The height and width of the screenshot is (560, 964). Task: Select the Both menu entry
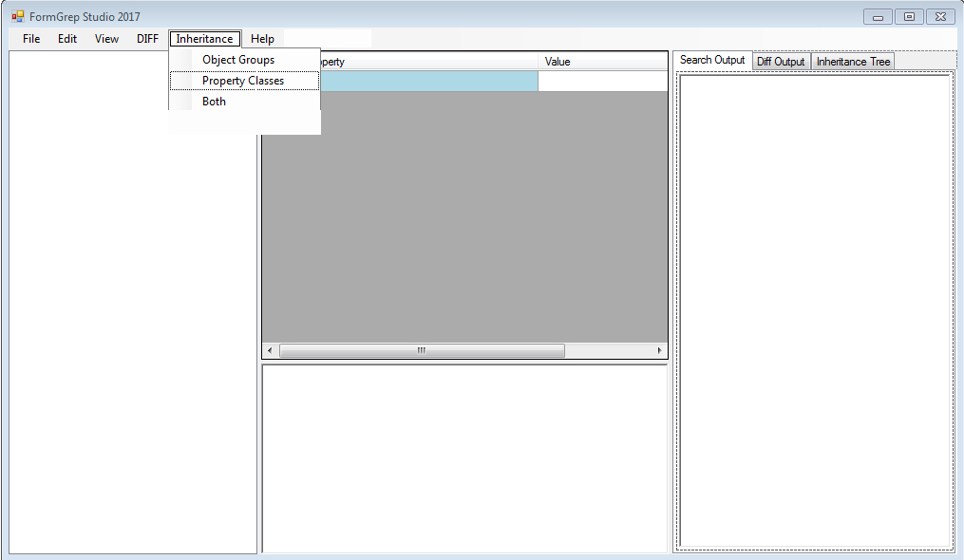click(245, 102)
